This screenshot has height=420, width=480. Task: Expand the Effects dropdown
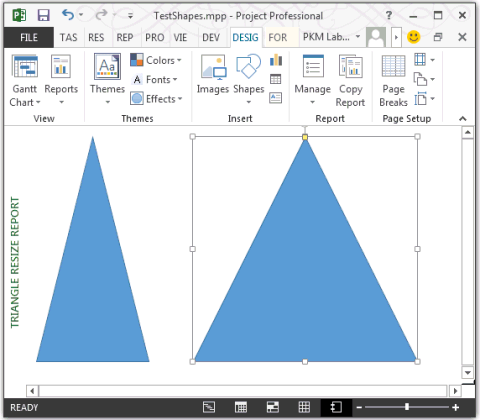[157, 99]
